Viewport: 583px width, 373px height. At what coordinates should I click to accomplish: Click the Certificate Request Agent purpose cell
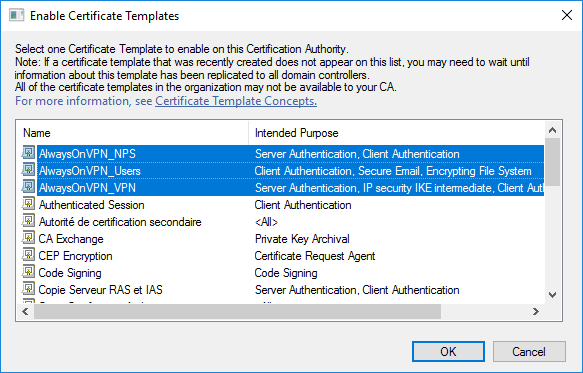point(315,256)
